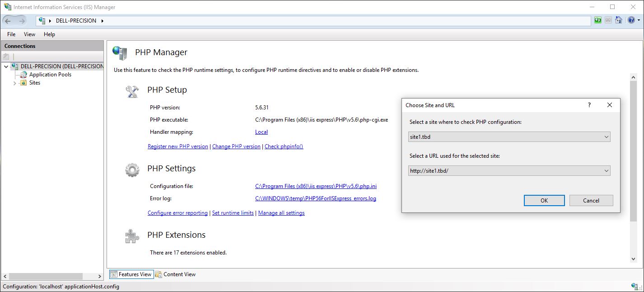Open the PHP56ForIISExpress_errors.log link
Screen dimensions: 644x292
[x=316, y=198]
